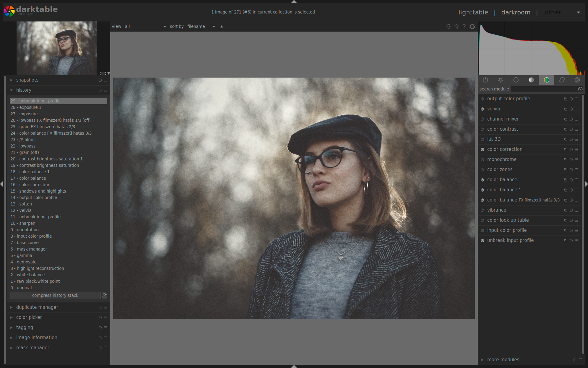Click the navigation preview thumbnail
588x368 pixels.
click(x=57, y=48)
